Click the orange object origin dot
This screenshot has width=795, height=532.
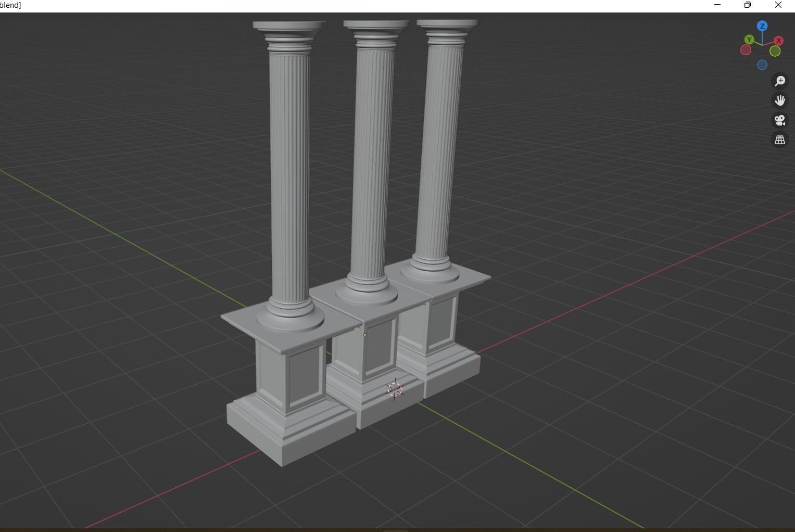point(364,335)
